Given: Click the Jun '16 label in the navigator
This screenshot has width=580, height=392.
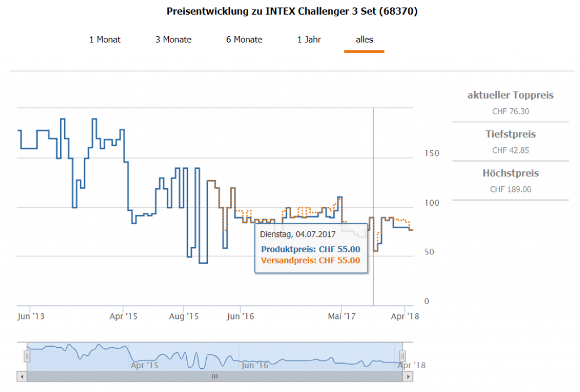Looking at the screenshot, I should (x=255, y=365).
